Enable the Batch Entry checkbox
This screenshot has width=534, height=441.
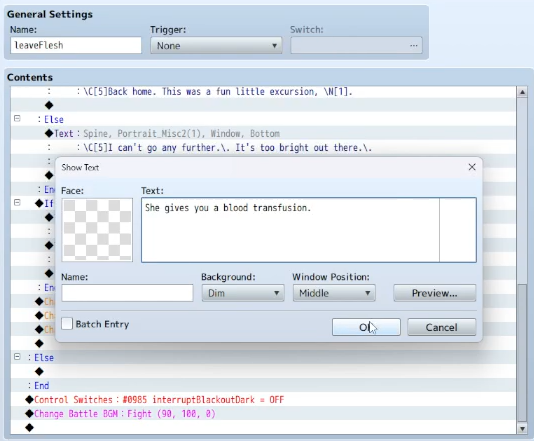(x=67, y=324)
